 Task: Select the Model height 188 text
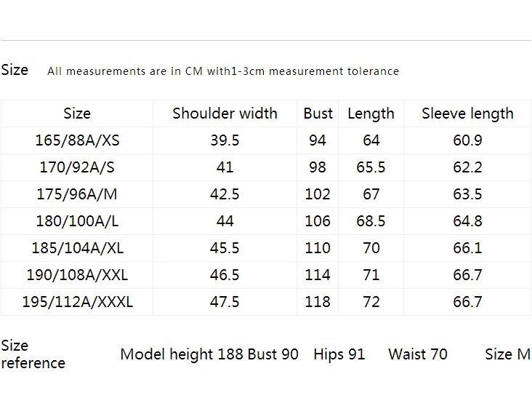pyautogui.click(x=181, y=354)
